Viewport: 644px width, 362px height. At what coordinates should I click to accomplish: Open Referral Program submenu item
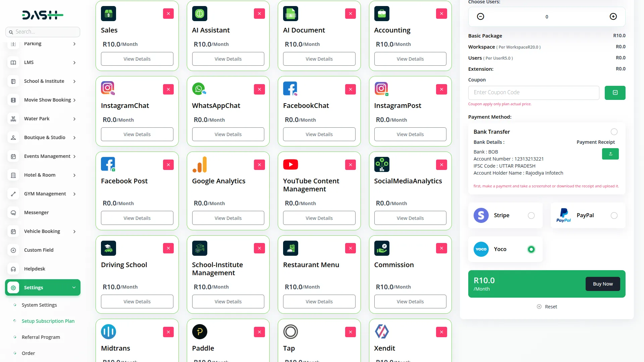[x=41, y=337]
